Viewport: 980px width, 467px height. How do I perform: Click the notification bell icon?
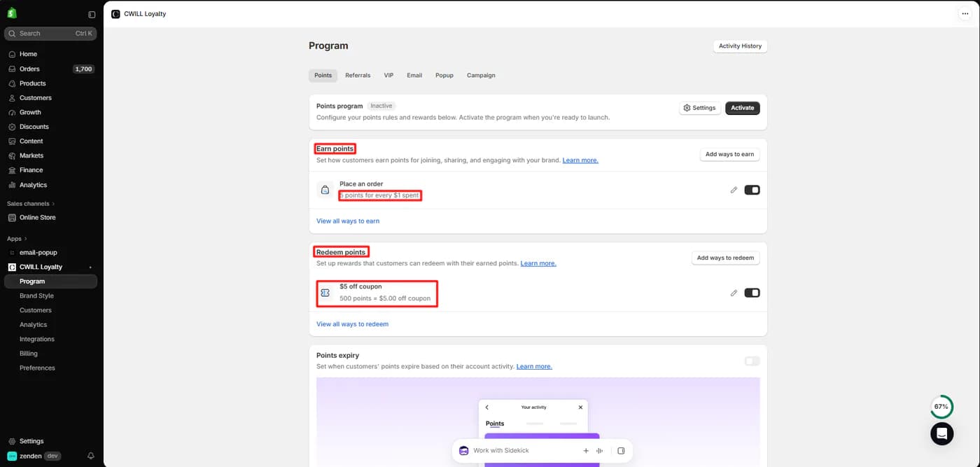point(91,456)
